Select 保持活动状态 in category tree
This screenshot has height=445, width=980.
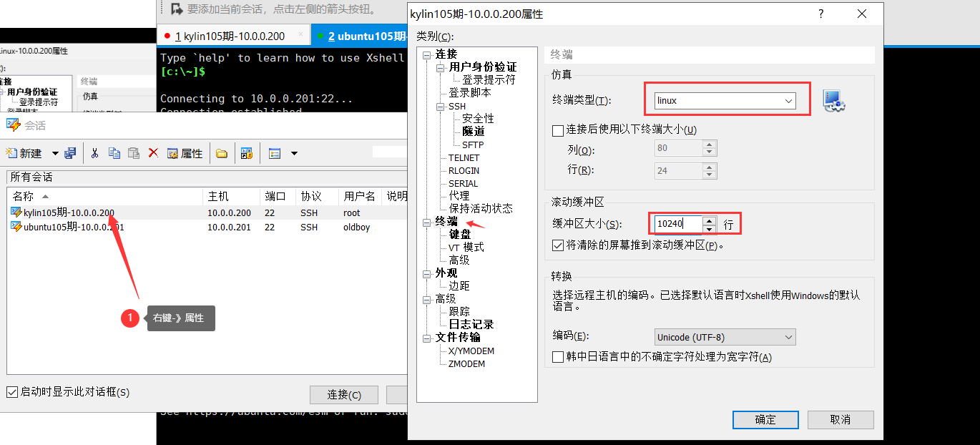click(481, 209)
